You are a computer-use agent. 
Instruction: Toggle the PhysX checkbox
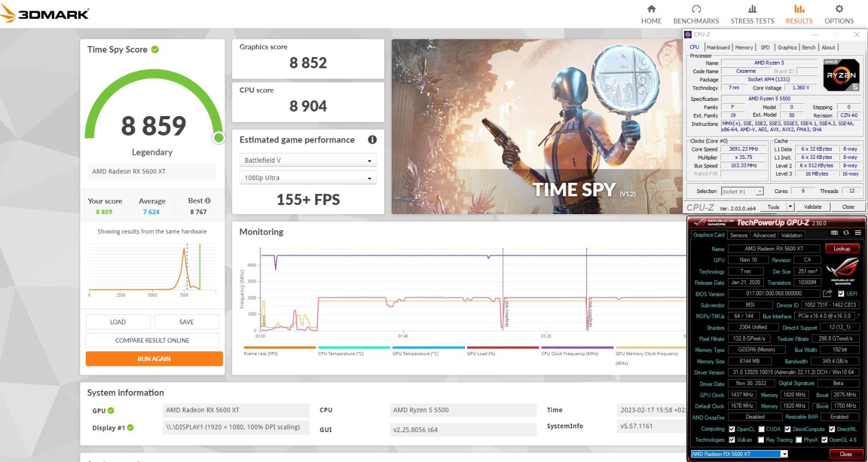(x=799, y=440)
